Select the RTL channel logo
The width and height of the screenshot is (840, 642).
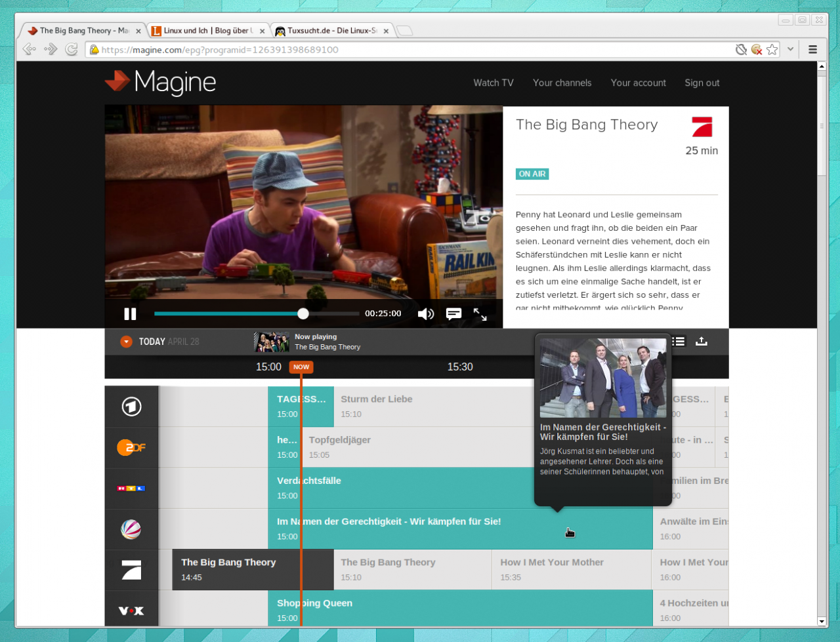pyautogui.click(x=131, y=489)
